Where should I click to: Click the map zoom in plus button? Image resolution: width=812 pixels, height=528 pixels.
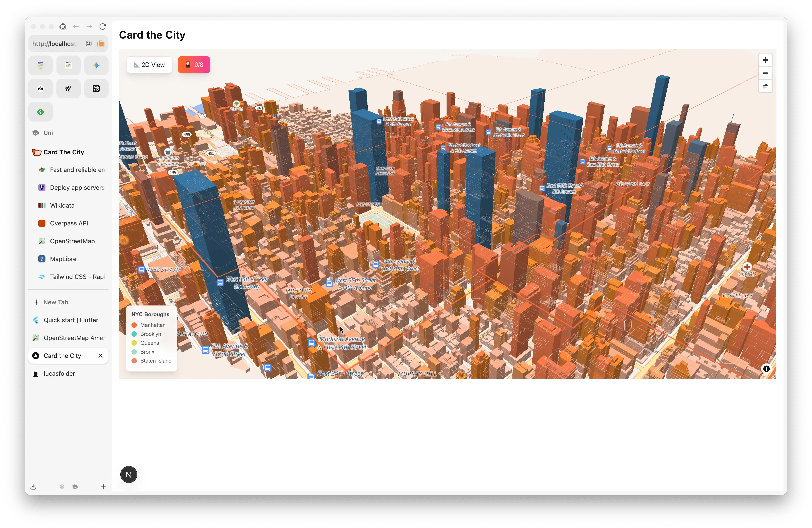click(765, 60)
